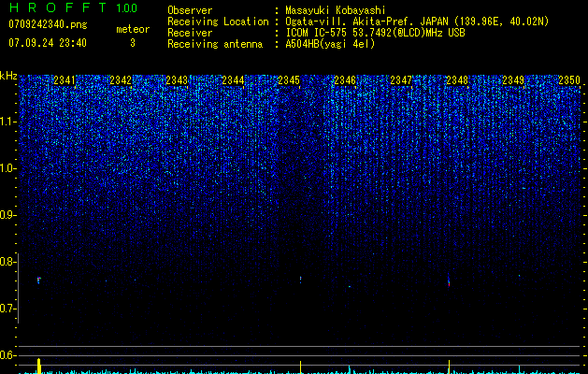Click the Receiver label
This screenshot has height=374, width=588.
[190, 33]
